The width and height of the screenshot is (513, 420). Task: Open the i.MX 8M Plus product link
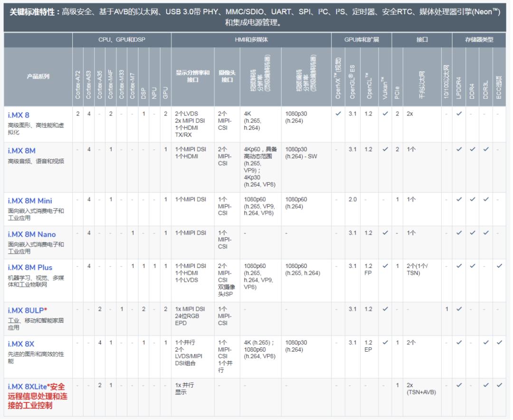tap(30, 267)
